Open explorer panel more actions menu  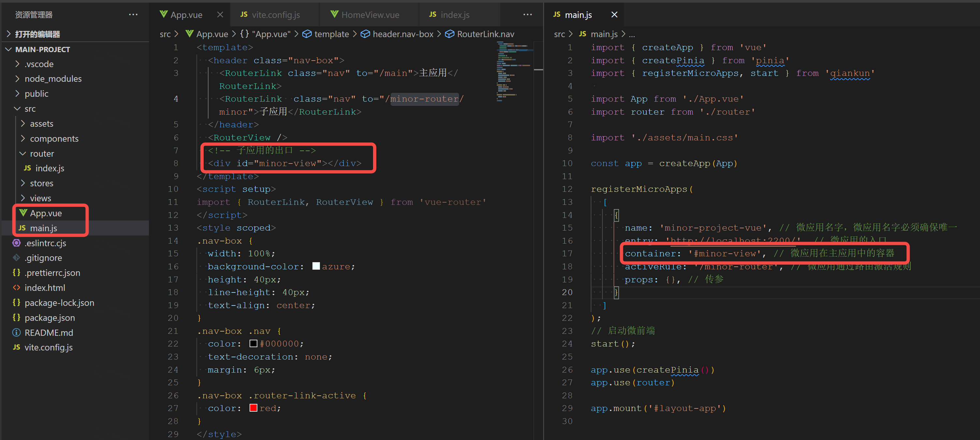pos(133,14)
